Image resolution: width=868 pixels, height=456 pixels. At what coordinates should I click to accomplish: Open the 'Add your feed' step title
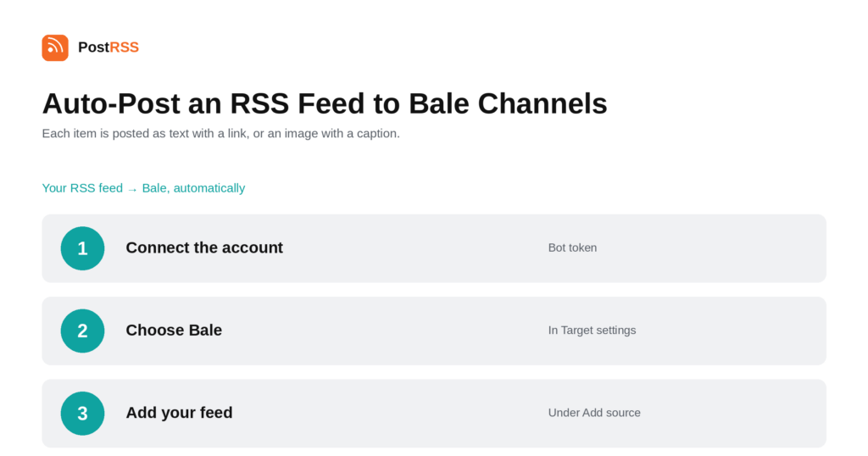pyautogui.click(x=180, y=412)
